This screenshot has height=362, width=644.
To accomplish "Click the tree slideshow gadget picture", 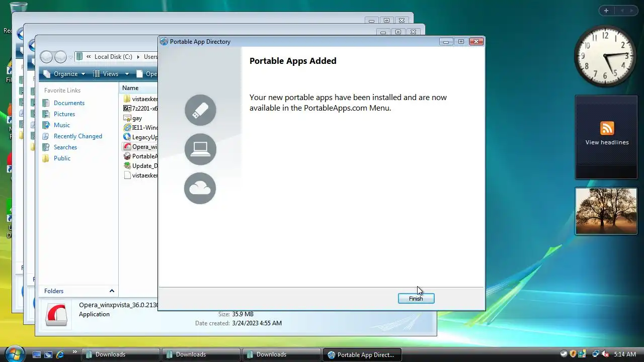I will coord(606,211).
